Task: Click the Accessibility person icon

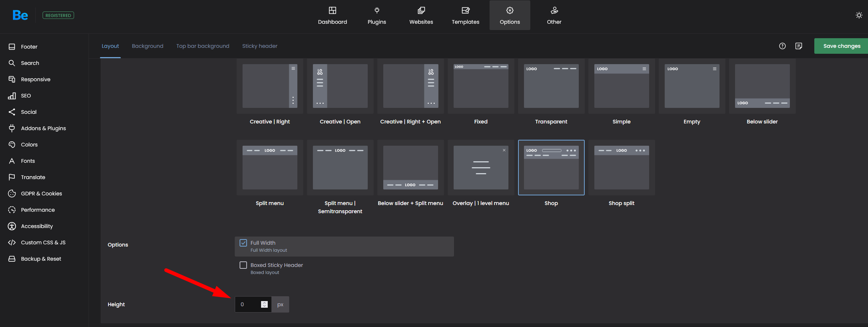Action: coord(12,226)
